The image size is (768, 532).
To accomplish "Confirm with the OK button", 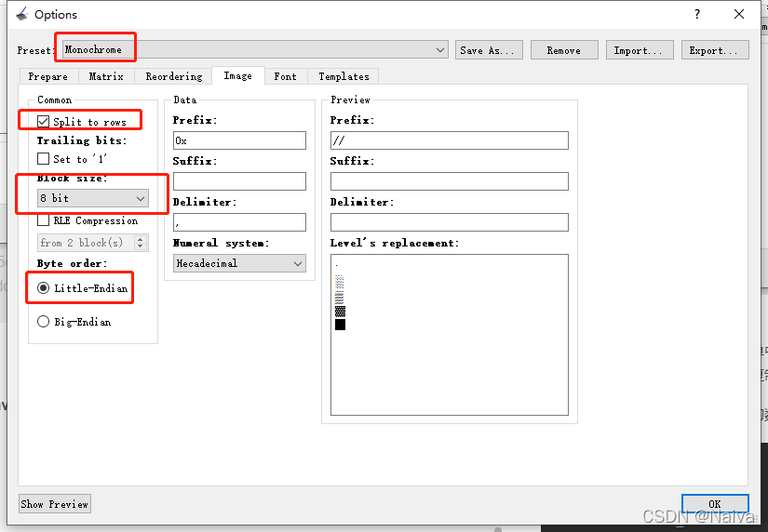I will (715, 503).
